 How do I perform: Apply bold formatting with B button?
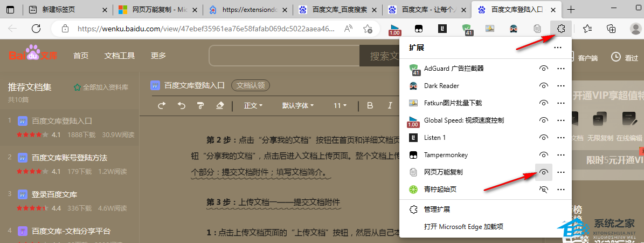[x=370, y=106]
